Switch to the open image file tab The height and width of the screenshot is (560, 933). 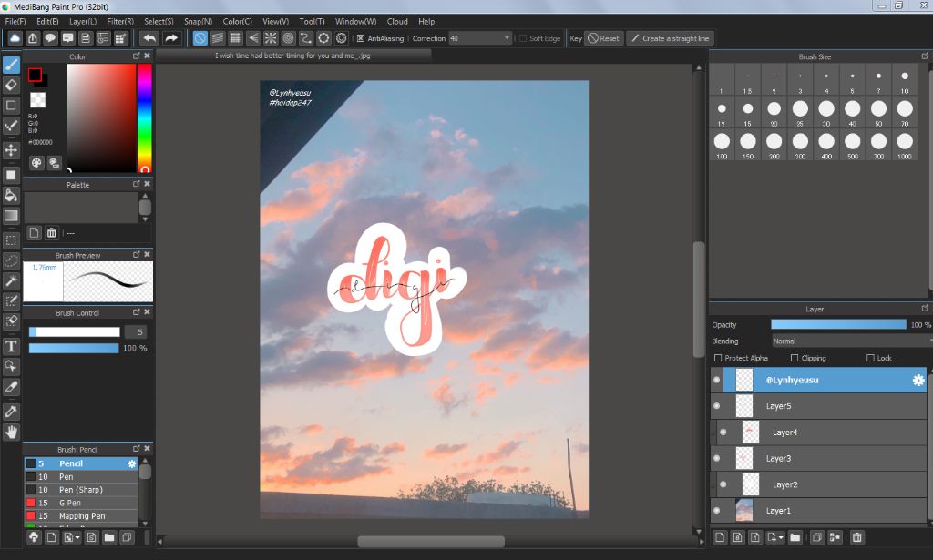tap(292, 56)
